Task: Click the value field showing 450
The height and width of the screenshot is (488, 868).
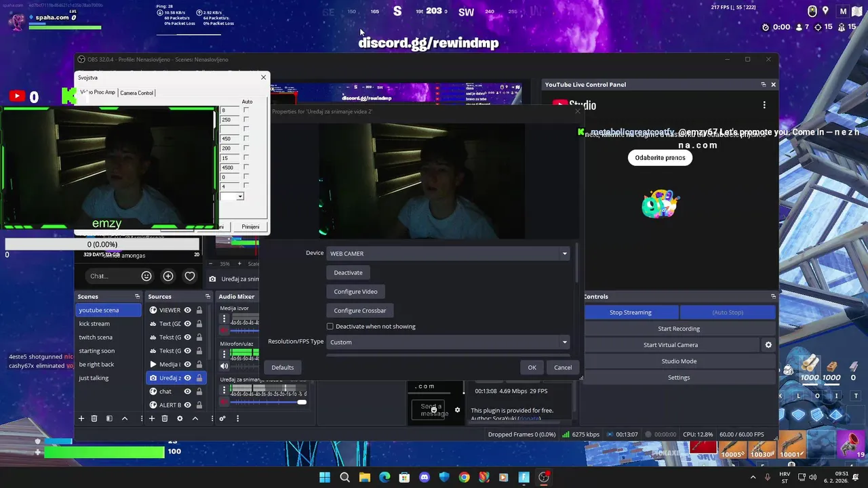Action: click(x=231, y=139)
